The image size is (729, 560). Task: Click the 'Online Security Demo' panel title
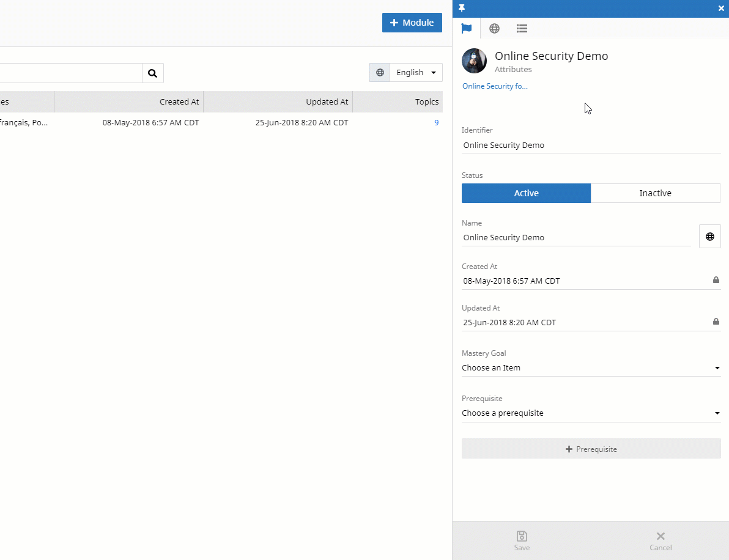(551, 56)
